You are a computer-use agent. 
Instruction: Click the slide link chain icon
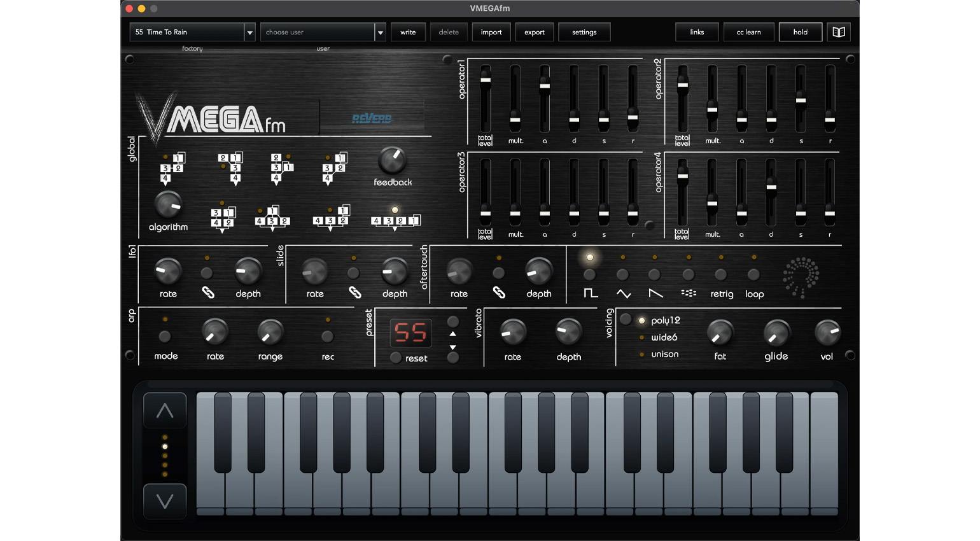(354, 293)
